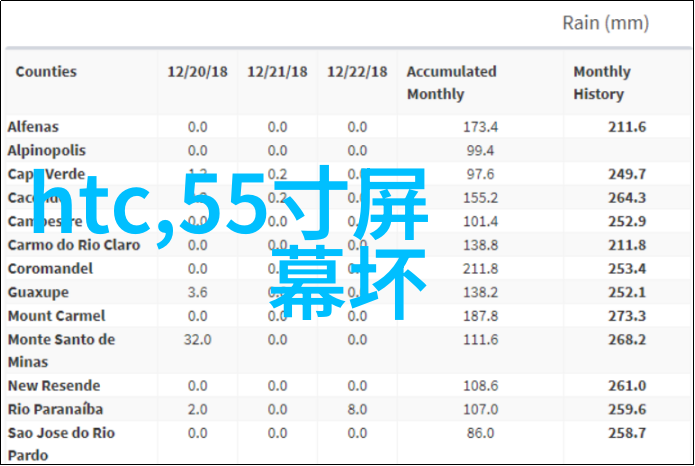695x466 pixels.
Task: Click the 2.0 rain value for Rio Paranaíba
Action: pos(197,409)
